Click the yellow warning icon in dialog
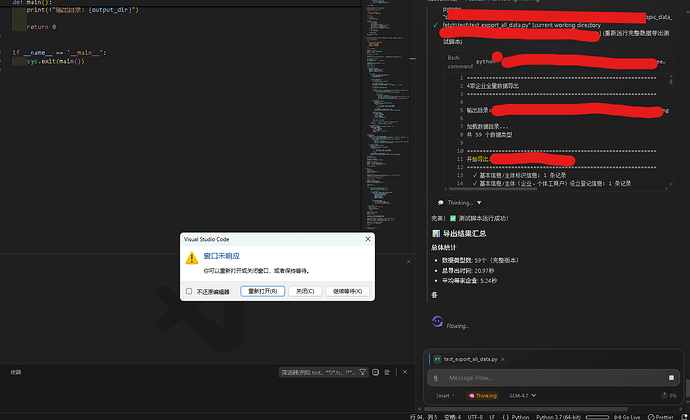Screen dimensions: 690x420 pyautogui.click(x=192, y=258)
